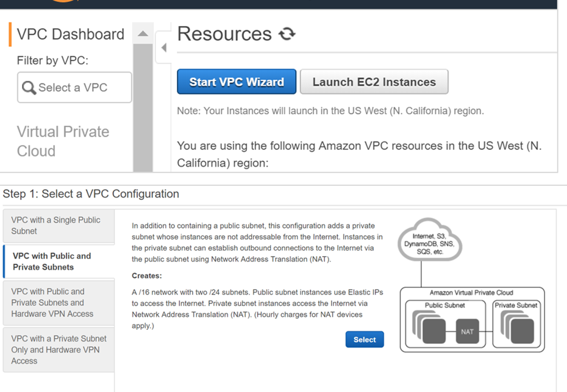Start the VPC Wizard

point(237,81)
